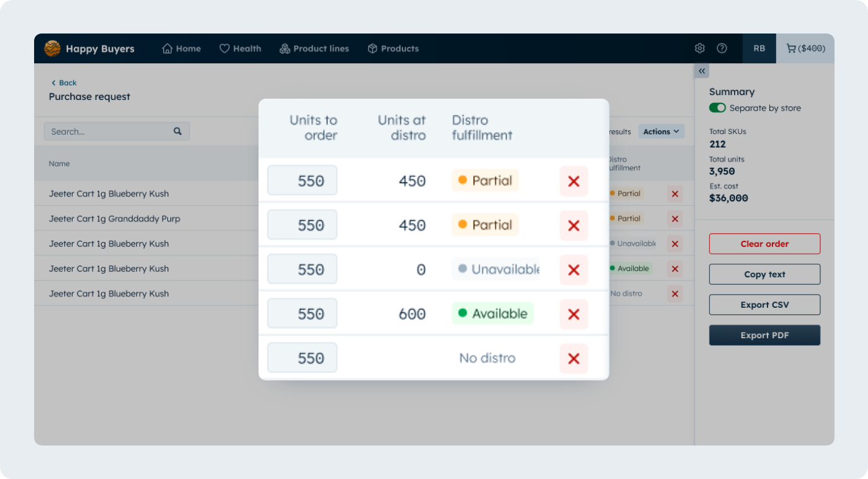Open the help question mark icon
The width and height of the screenshot is (868, 479).
pos(722,48)
